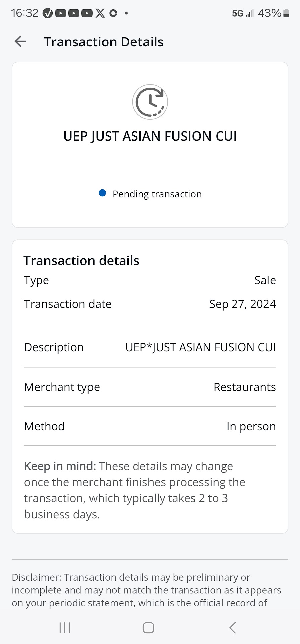Tap the Keep in mind note

[x=134, y=490]
